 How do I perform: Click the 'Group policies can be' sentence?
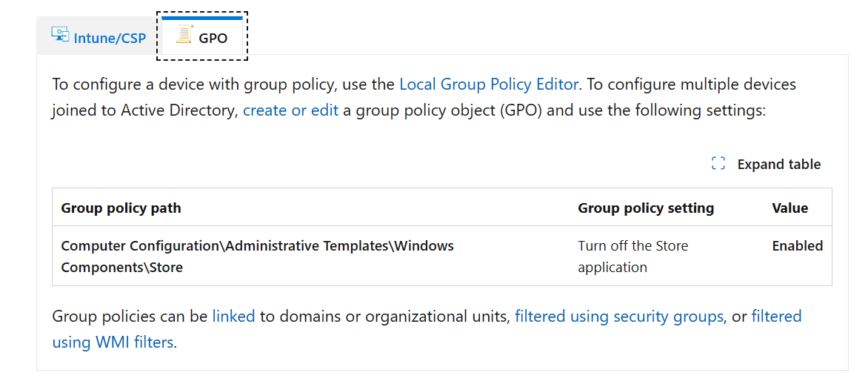pyautogui.click(x=427, y=329)
